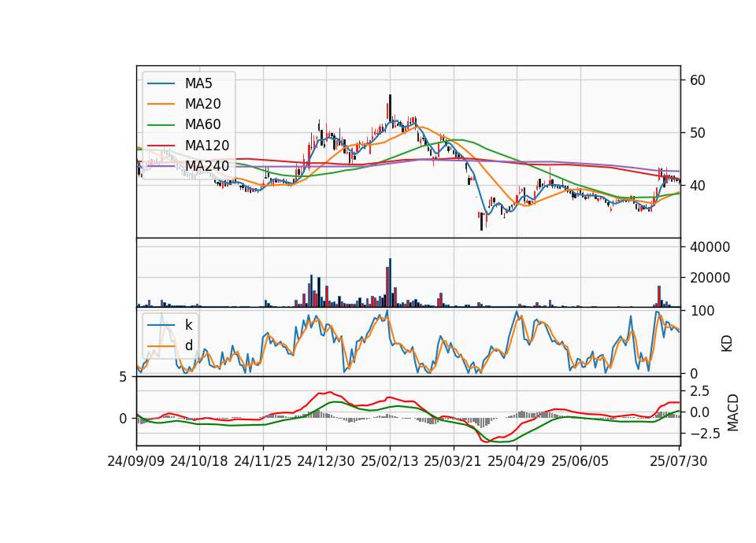Click the red MA120 legend line sample
This screenshot has width=756, height=543.
(161, 146)
